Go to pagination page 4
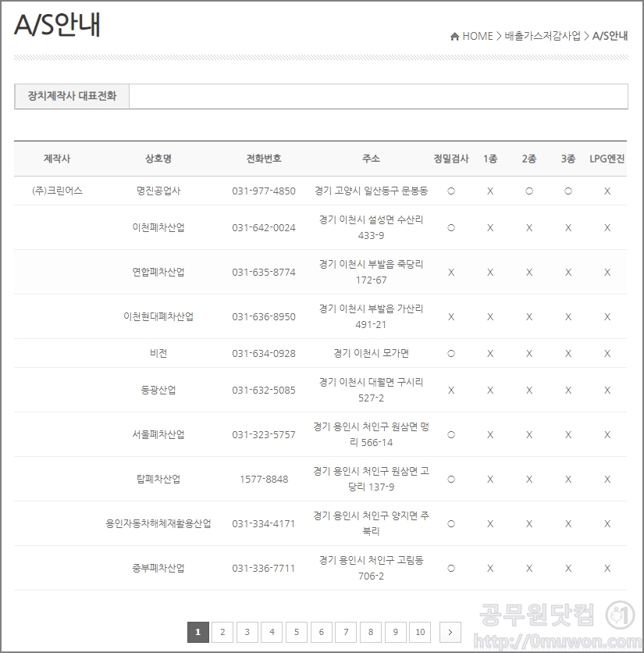The height and width of the screenshot is (653, 644). click(x=272, y=632)
